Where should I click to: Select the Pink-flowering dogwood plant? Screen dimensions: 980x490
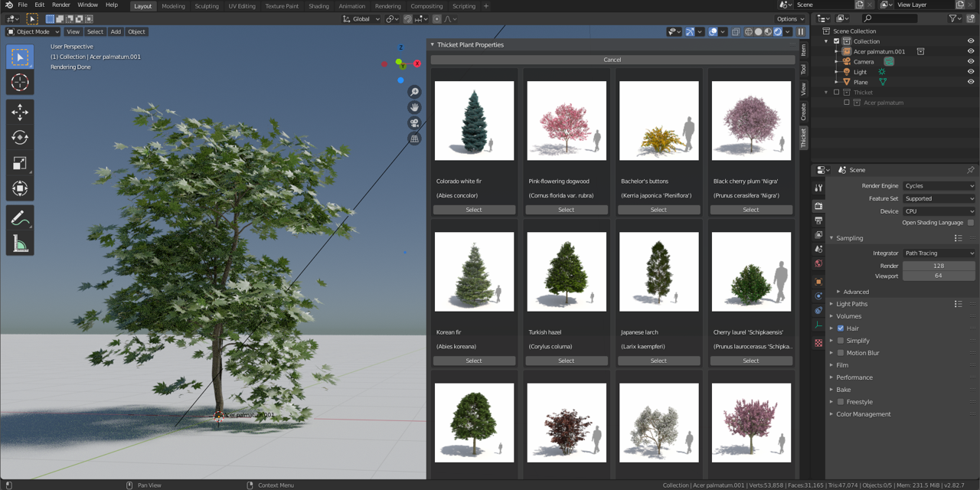(567, 210)
